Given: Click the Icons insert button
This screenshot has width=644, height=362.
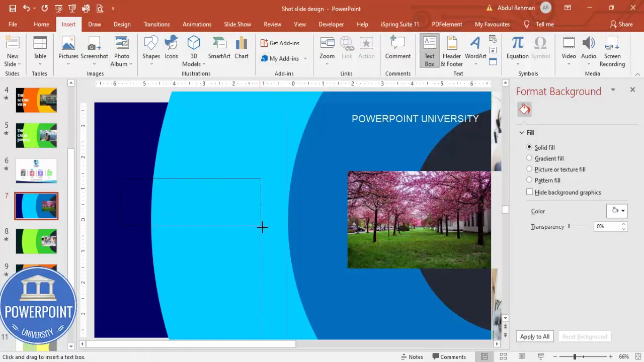Looking at the screenshot, I should pos(171,48).
